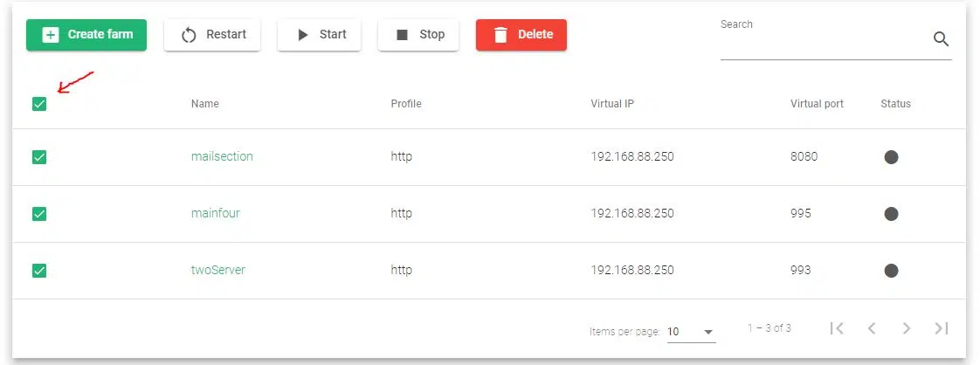Go to the first page of results
Screen dimensions: 980x365
pyautogui.click(x=837, y=328)
